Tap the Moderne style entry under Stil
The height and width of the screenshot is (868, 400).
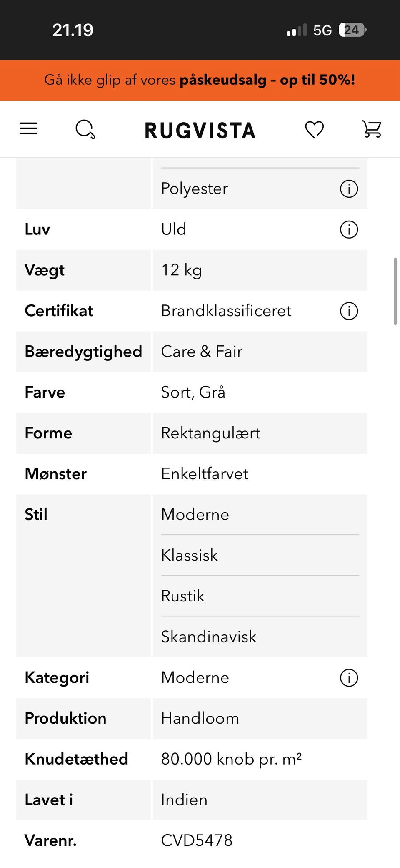click(x=195, y=515)
